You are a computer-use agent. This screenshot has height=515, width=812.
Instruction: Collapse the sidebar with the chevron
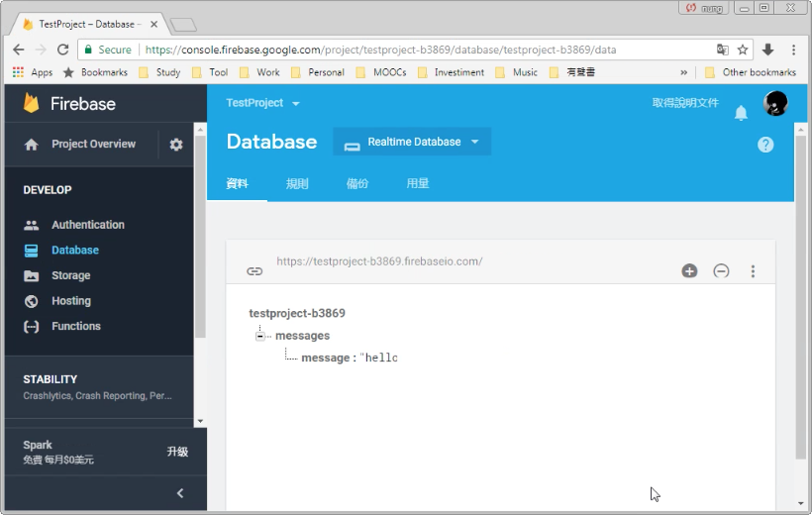pos(180,493)
